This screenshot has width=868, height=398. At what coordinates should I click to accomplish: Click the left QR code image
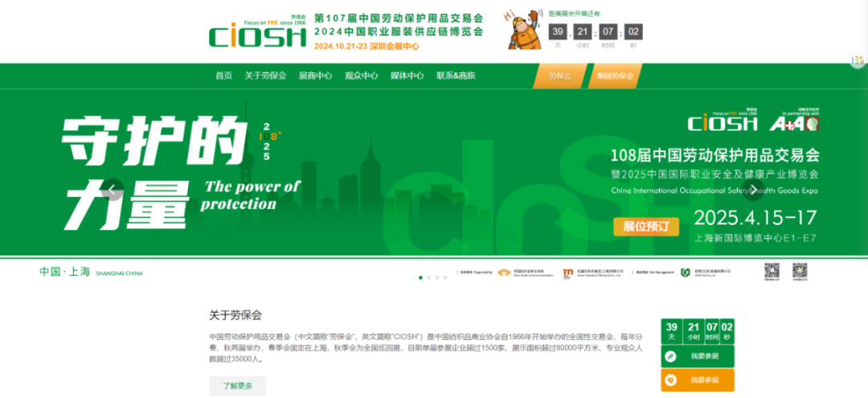click(772, 272)
